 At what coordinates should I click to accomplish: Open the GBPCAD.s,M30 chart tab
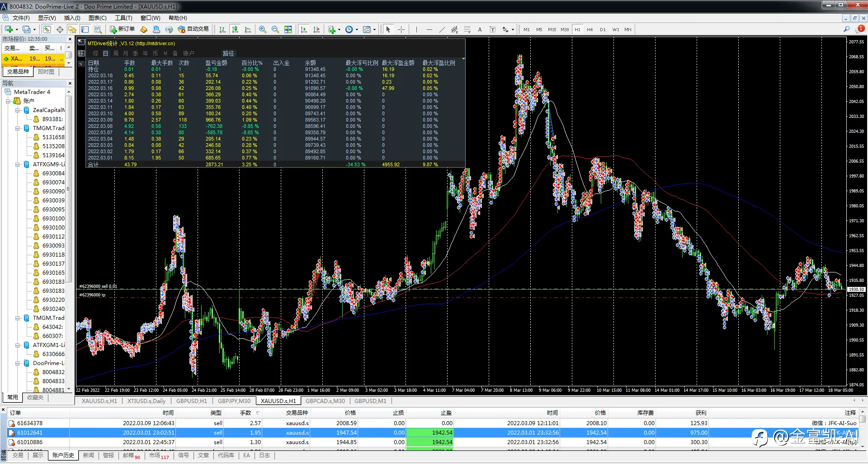[325, 401]
